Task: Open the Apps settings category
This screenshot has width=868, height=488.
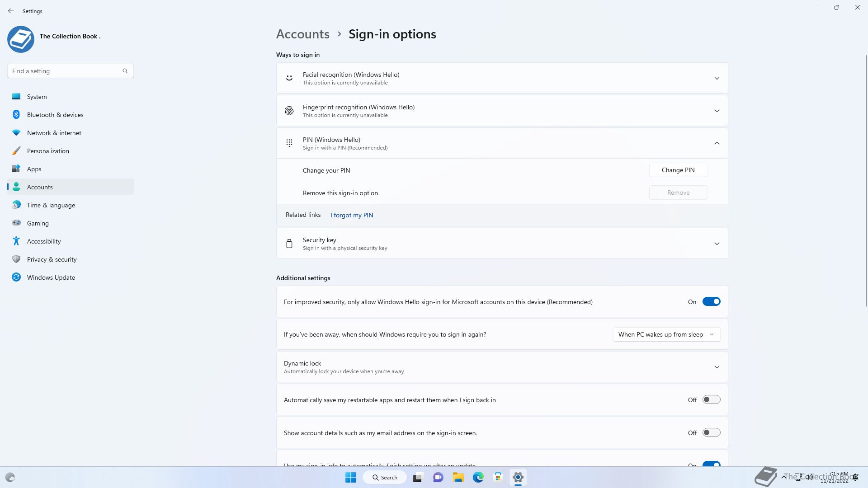Action: click(71, 169)
